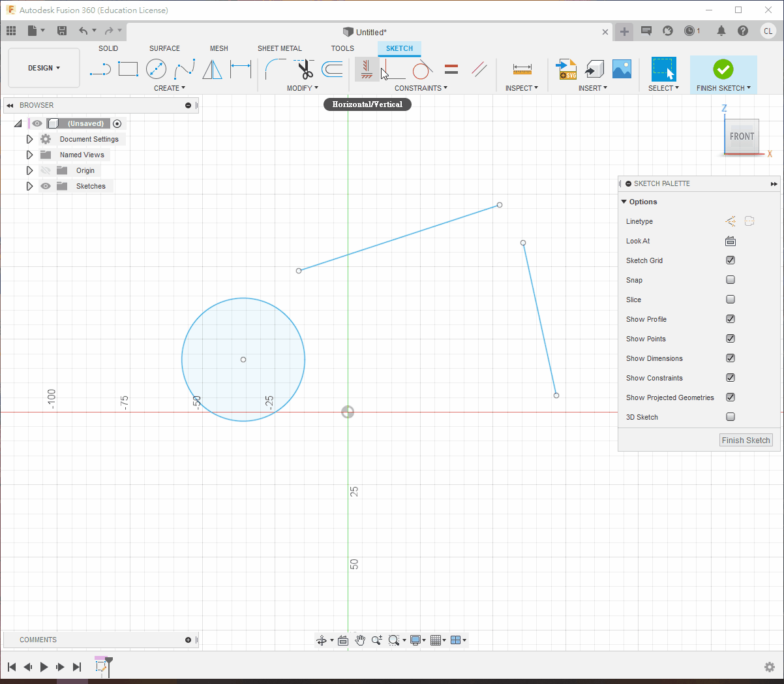The image size is (784, 684).
Task: Pick the Fit Point Spline tool
Action: click(185, 69)
